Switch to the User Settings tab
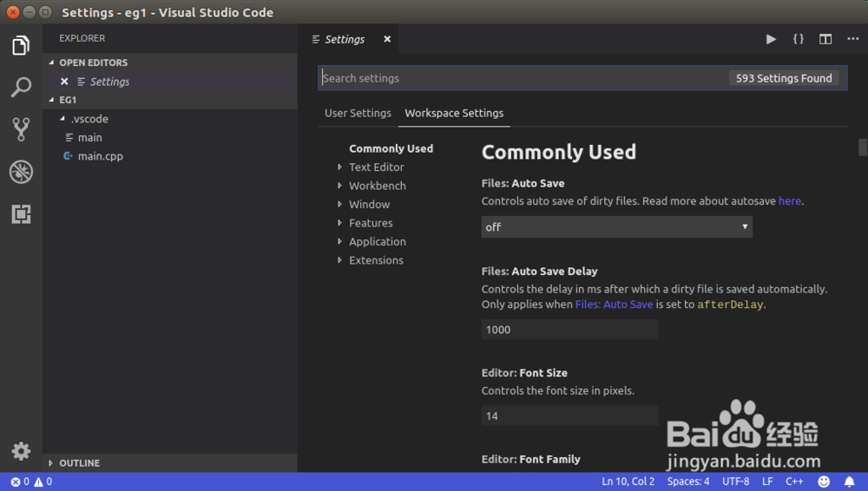The width and height of the screenshot is (868, 491). pos(358,113)
